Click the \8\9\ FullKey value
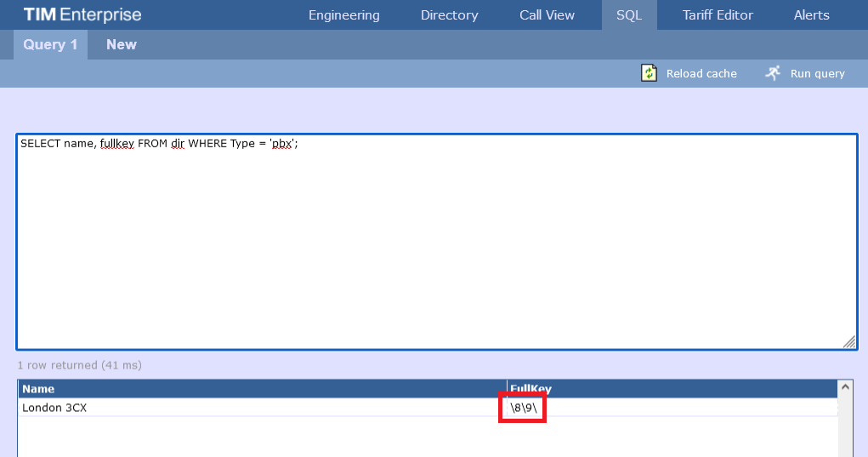Screen dimensions: 868x457 (523, 408)
